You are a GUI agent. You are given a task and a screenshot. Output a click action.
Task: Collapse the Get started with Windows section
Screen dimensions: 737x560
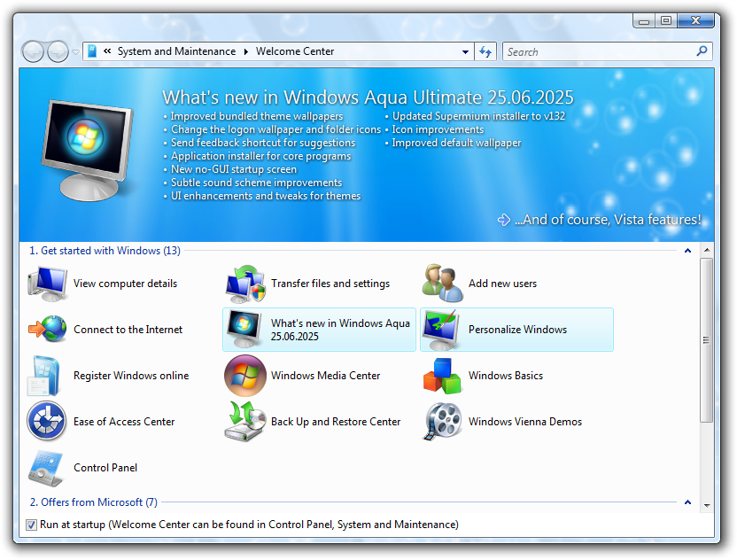[x=687, y=251]
